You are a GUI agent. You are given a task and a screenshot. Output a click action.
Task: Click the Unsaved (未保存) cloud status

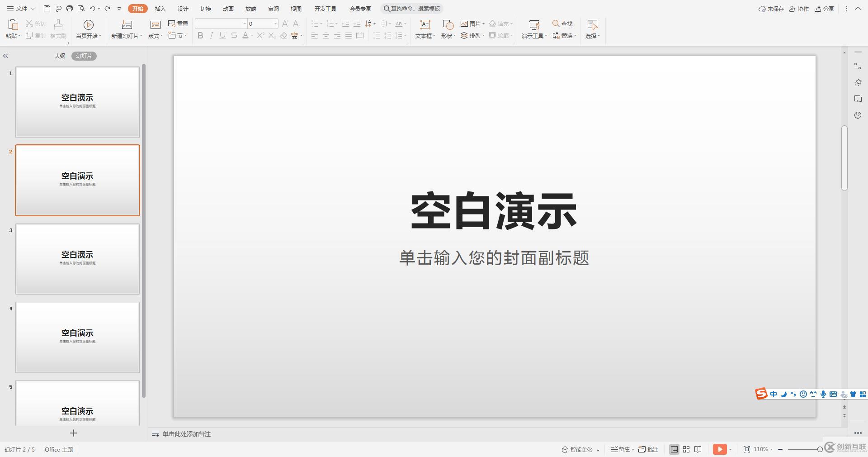771,9
